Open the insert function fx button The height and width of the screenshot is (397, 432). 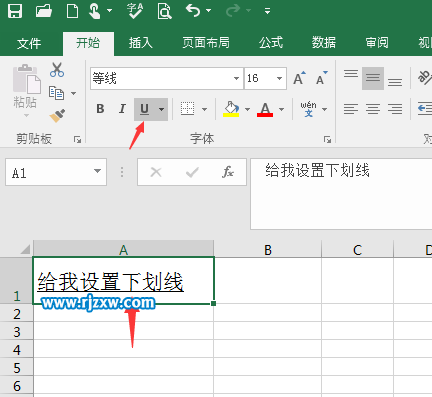228,172
